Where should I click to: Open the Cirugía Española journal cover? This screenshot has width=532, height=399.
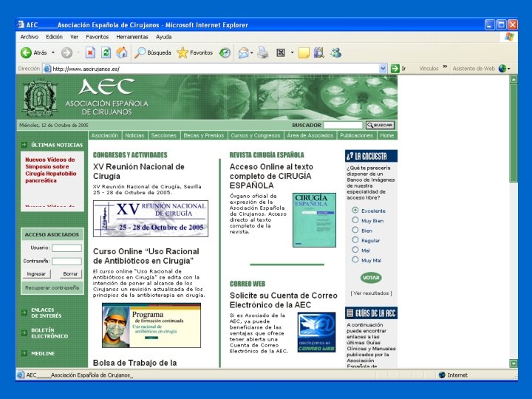click(x=314, y=220)
